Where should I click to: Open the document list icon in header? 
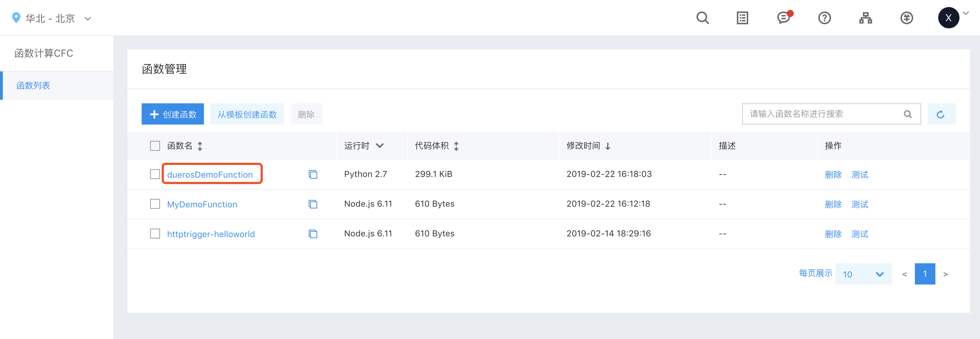coord(742,18)
